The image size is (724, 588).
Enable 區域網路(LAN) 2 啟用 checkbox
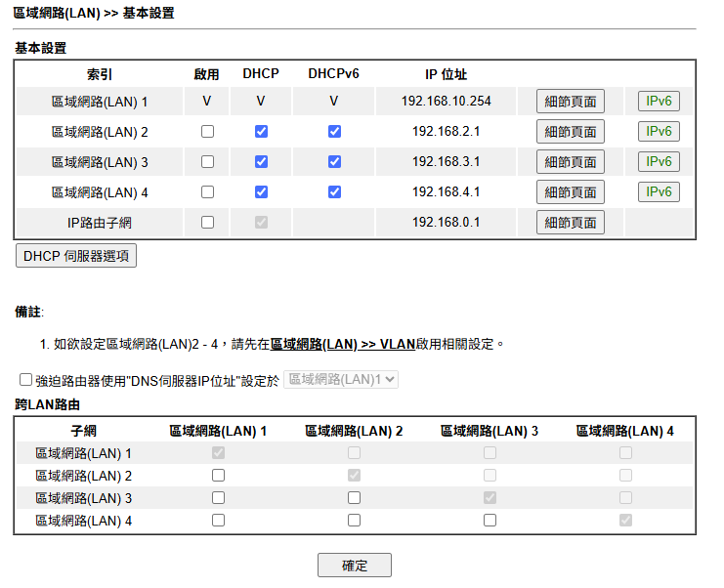click(207, 132)
